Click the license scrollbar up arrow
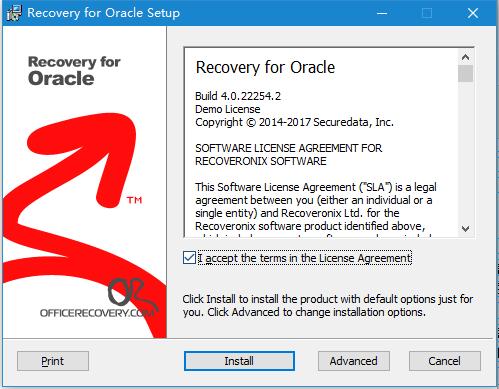 [x=465, y=57]
